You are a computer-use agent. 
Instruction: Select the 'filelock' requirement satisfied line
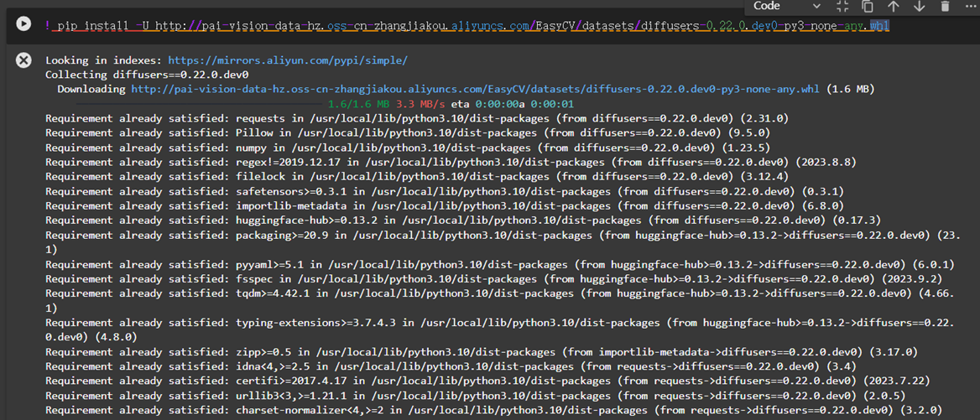[417, 176]
